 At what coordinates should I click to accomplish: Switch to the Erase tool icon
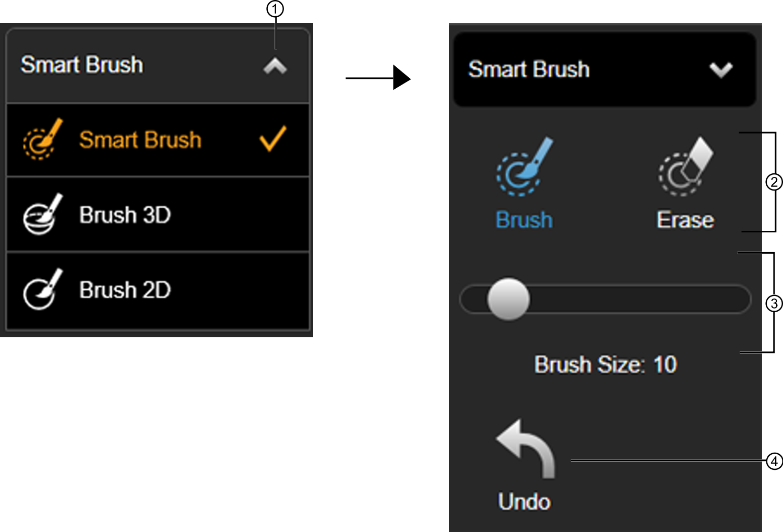(x=685, y=167)
